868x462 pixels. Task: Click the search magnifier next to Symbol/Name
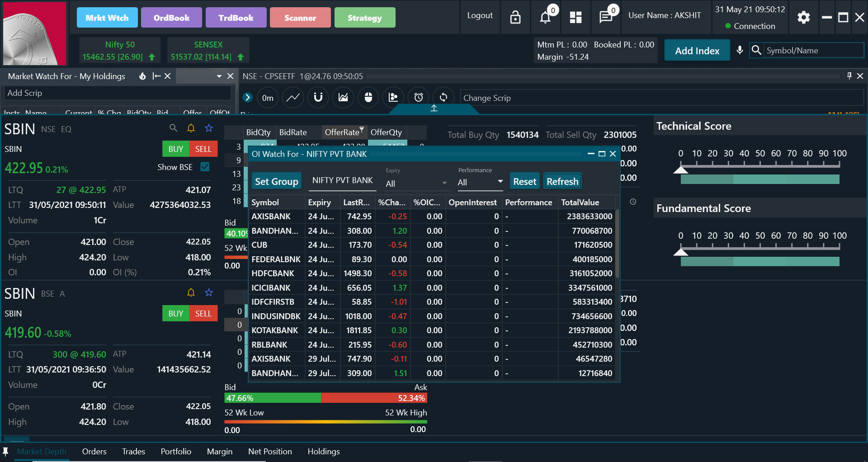point(756,50)
